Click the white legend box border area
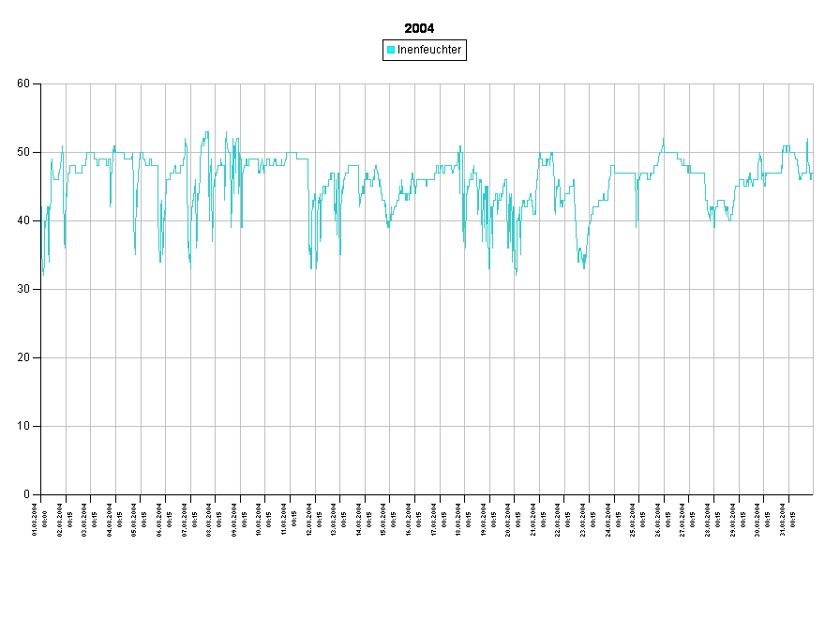Screen dimensions: 840x621 click(424, 42)
